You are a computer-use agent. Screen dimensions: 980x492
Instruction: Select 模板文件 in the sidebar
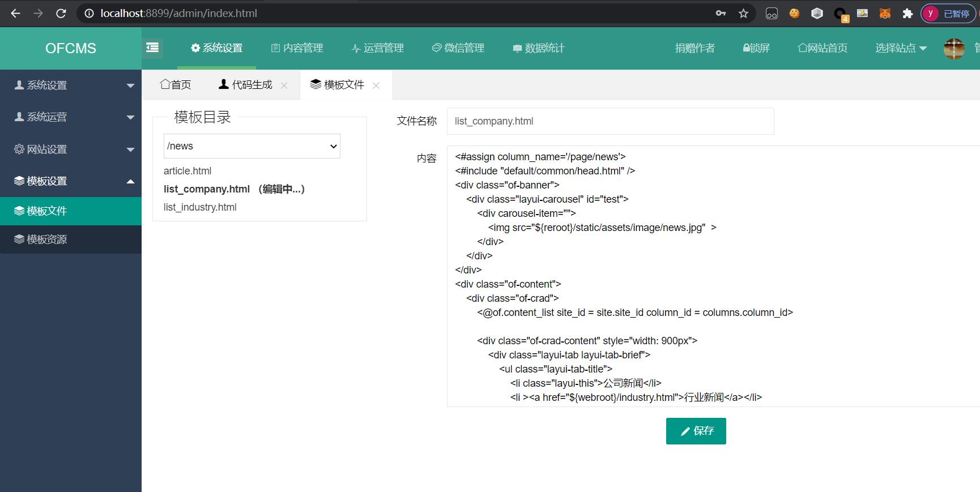(x=71, y=211)
